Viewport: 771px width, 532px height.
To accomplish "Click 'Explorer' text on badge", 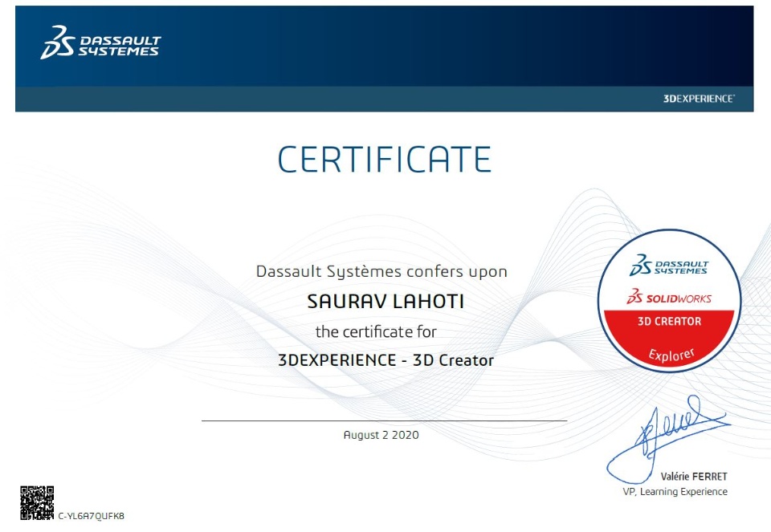I will (671, 354).
